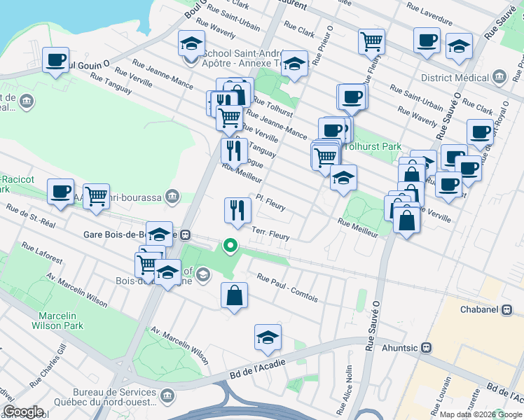Select the school marker left of Rue Prieur O
This screenshot has width=524, height=420.
[x=294, y=64]
